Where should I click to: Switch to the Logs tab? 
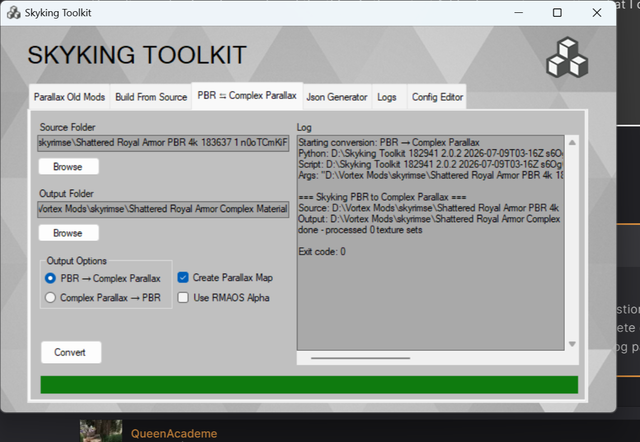(x=387, y=97)
